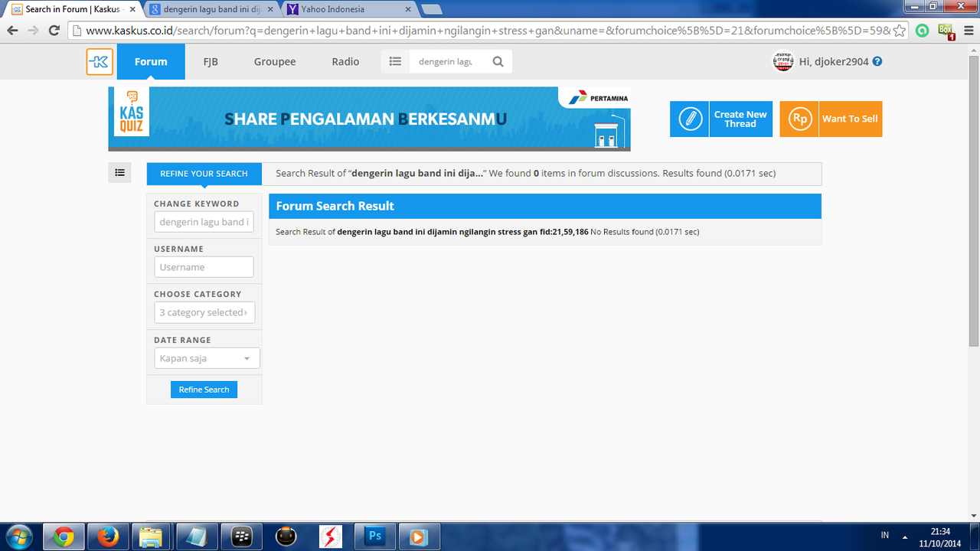Click the Hi, djoker2904 username link

pos(834,62)
